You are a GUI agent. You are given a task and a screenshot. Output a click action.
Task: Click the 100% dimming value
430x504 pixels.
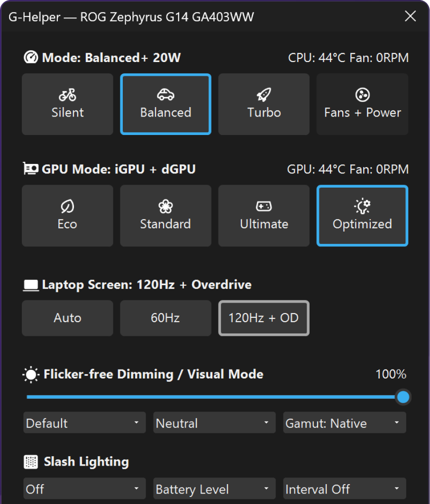click(391, 374)
